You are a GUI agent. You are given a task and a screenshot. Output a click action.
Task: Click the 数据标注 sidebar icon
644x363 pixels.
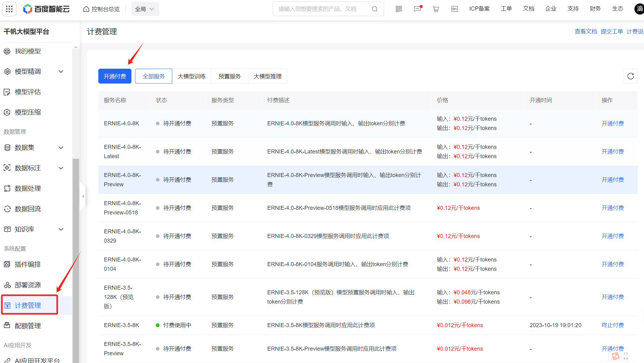[7, 168]
